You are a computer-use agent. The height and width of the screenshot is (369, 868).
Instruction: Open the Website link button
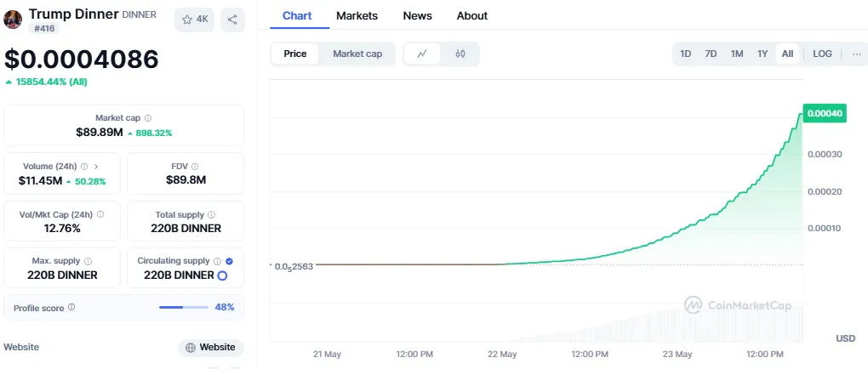click(x=210, y=347)
